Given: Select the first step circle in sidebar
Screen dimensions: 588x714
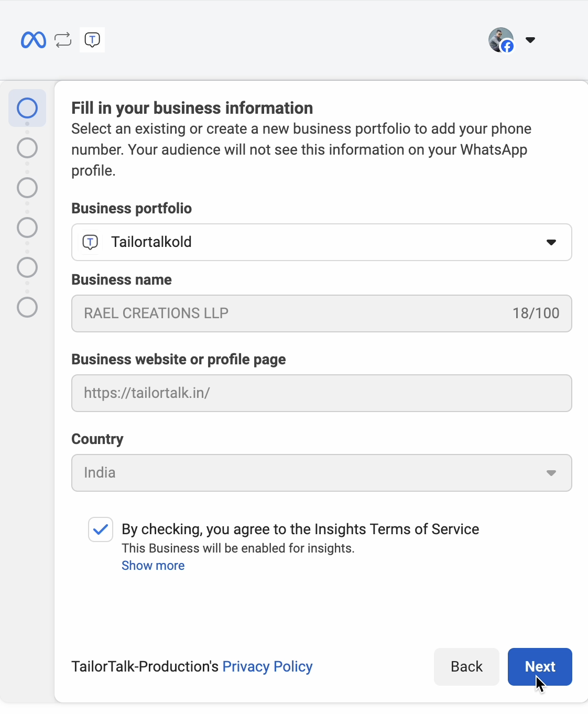Looking at the screenshot, I should point(27,108).
